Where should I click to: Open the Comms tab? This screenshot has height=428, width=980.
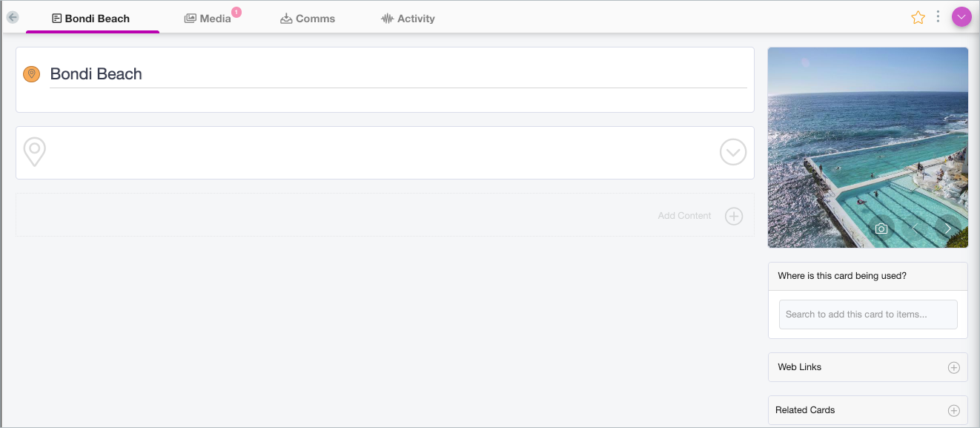tap(308, 19)
